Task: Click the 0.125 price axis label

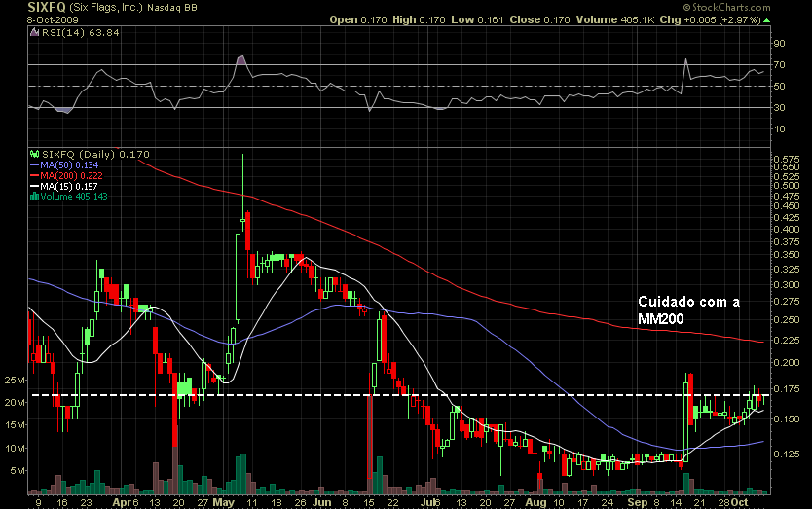Action: tap(787, 454)
